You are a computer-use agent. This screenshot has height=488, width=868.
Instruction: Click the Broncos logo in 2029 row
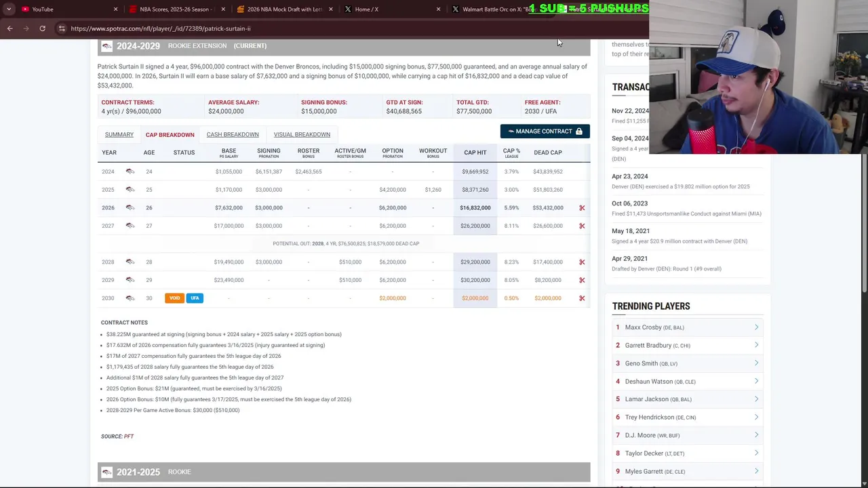coord(130,280)
